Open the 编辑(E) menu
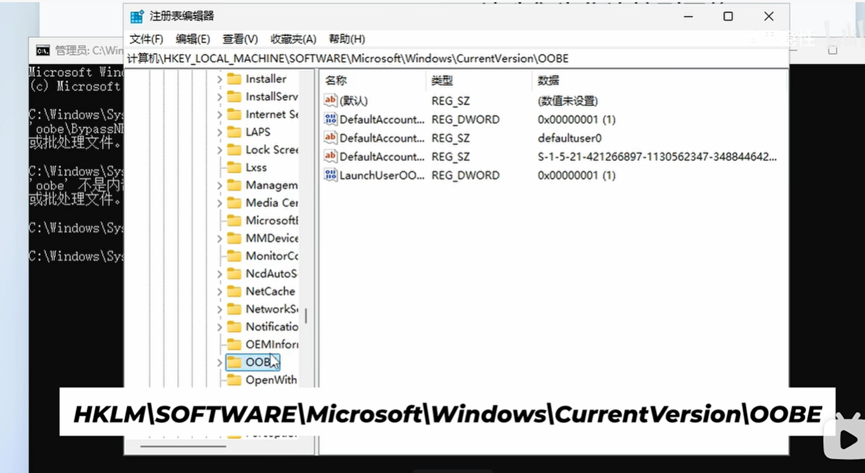The width and height of the screenshot is (865, 473). [193, 39]
